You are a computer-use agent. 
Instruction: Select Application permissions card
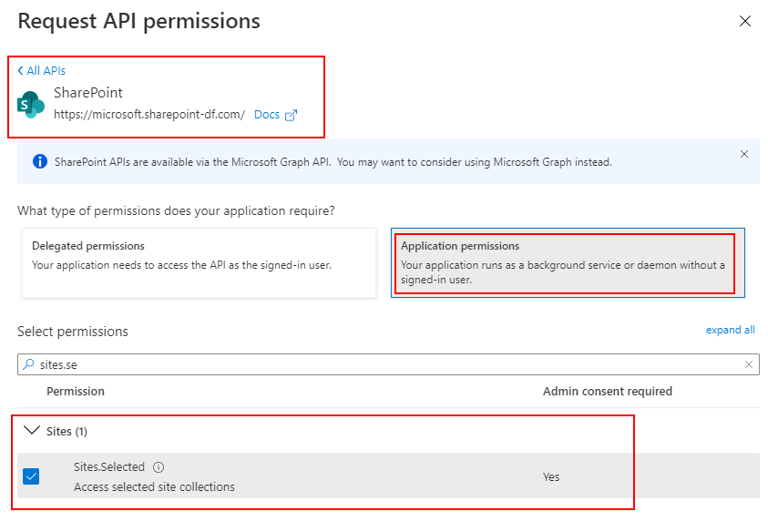tap(568, 262)
